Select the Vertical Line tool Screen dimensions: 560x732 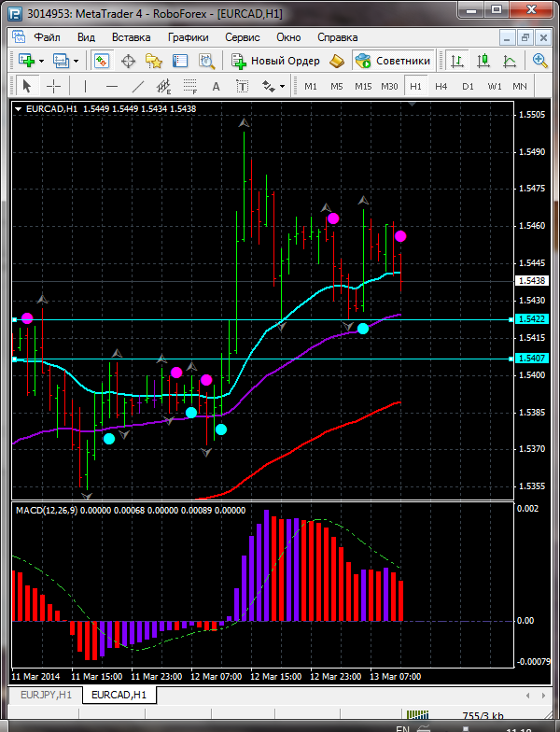tap(85, 86)
